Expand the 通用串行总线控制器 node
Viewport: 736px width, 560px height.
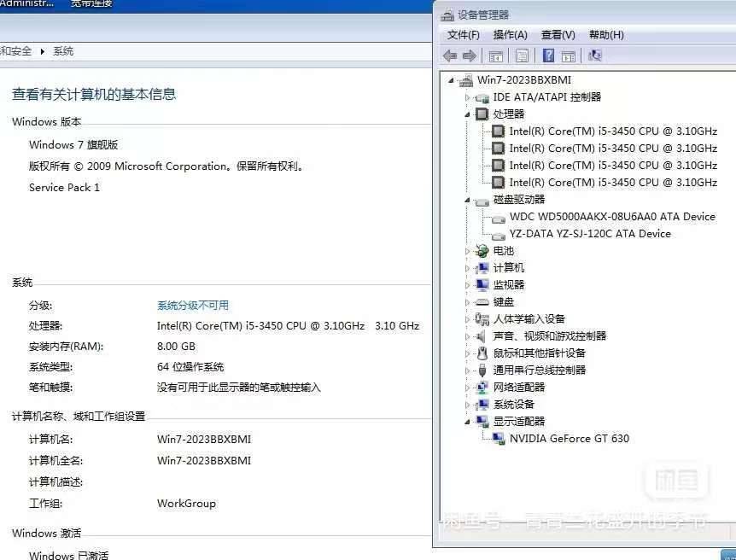coord(467,370)
